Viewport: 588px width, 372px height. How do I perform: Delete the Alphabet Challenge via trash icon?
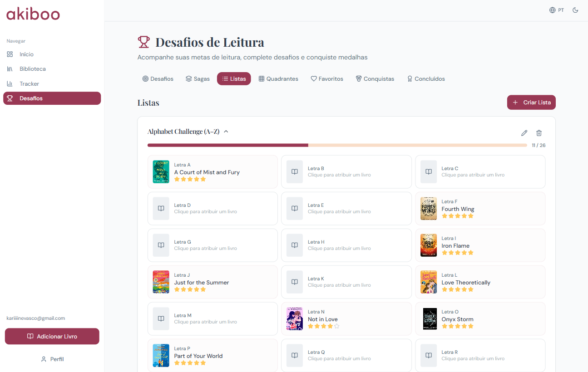(x=539, y=133)
